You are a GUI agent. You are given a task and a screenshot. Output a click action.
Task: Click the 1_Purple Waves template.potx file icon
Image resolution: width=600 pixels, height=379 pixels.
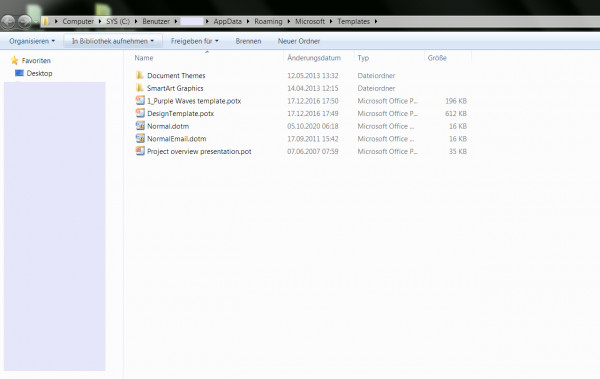[140, 100]
